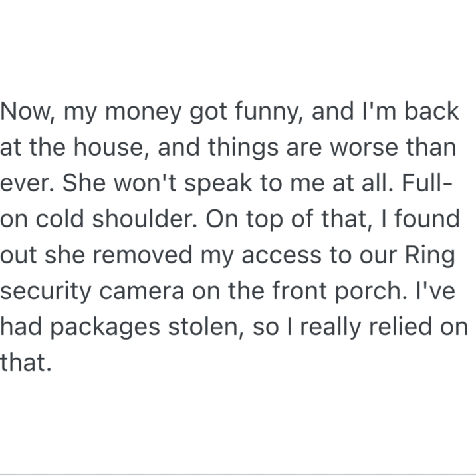Click the word "security" in the paragraph
The width and height of the screenshot is (476, 476).
pyautogui.click(x=45, y=292)
